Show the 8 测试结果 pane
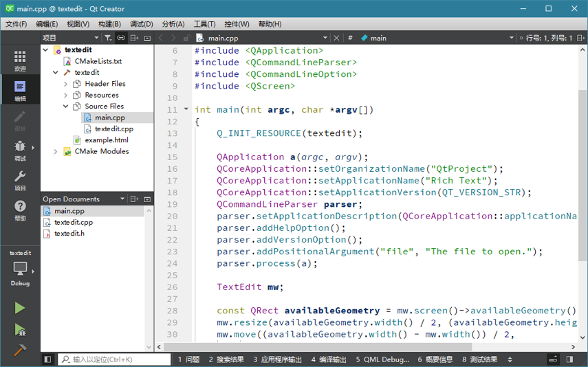This screenshot has height=367, width=588. (479, 359)
